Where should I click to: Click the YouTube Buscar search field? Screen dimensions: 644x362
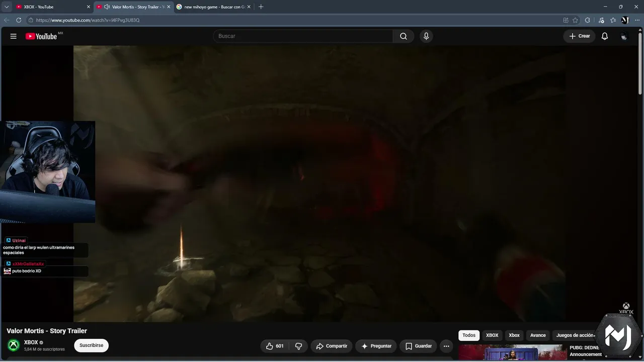pos(303,36)
